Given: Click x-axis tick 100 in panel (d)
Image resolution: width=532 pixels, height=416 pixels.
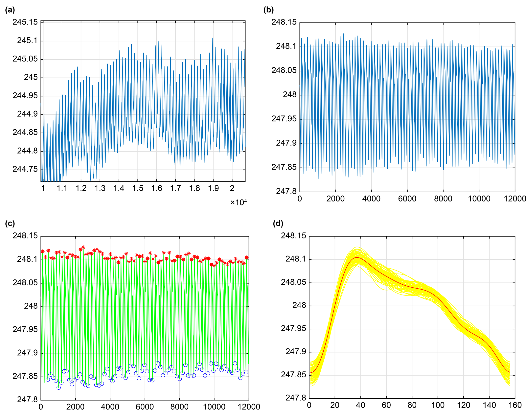Looking at the screenshot, I should coord(438,405).
